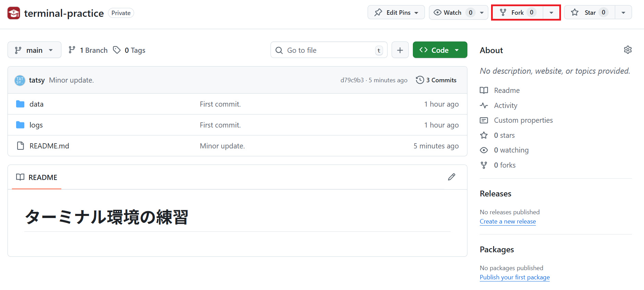View the 1 Branch link
The height and width of the screenshot is (290, 644).
point(88,50)
